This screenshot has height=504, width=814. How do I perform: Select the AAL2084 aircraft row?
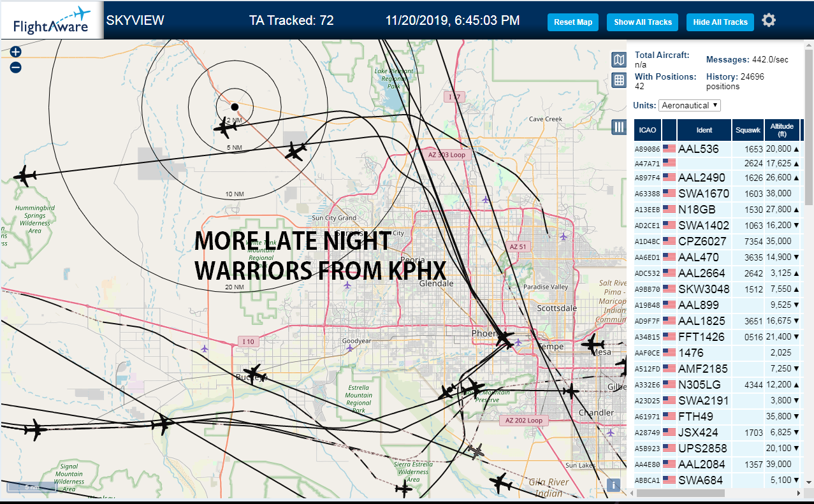718,464
